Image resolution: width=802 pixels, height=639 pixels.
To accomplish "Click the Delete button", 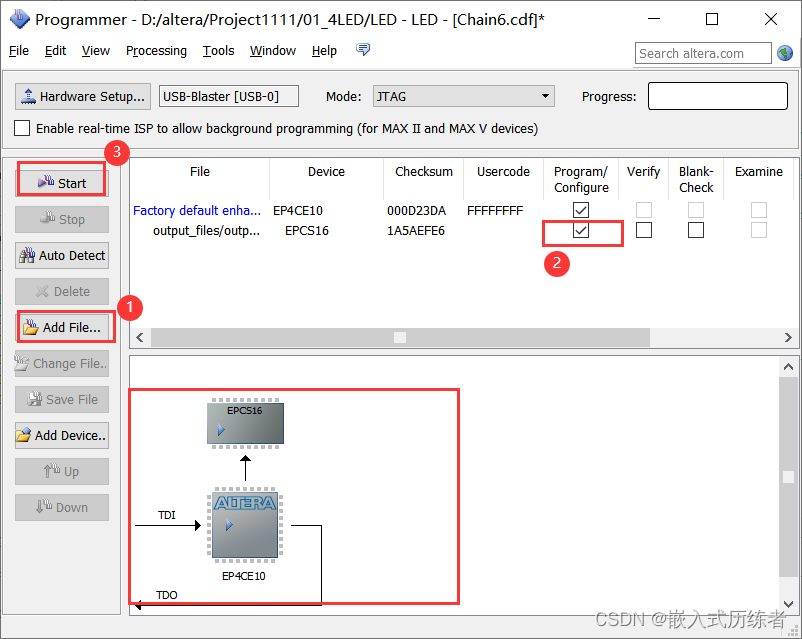I will coord(61,291).
